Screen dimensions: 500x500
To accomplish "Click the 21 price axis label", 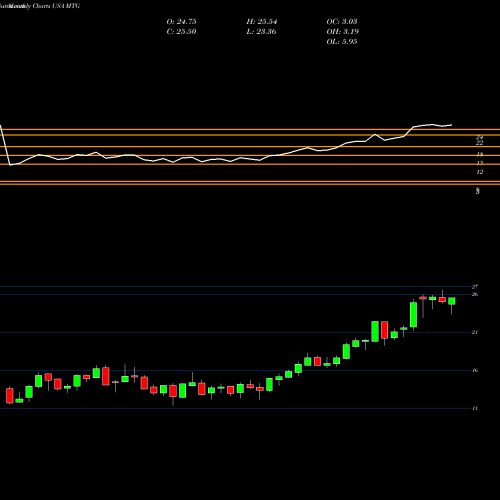I will coord(475,332).
